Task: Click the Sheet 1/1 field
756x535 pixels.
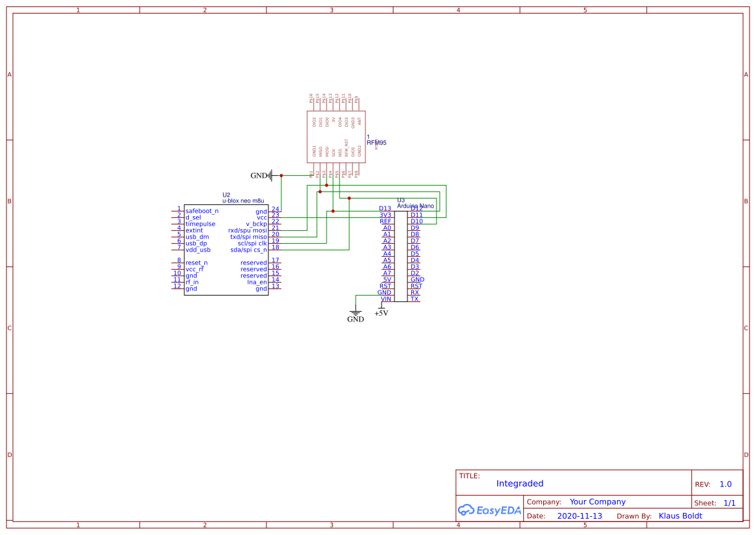Action: pos(729,503)
